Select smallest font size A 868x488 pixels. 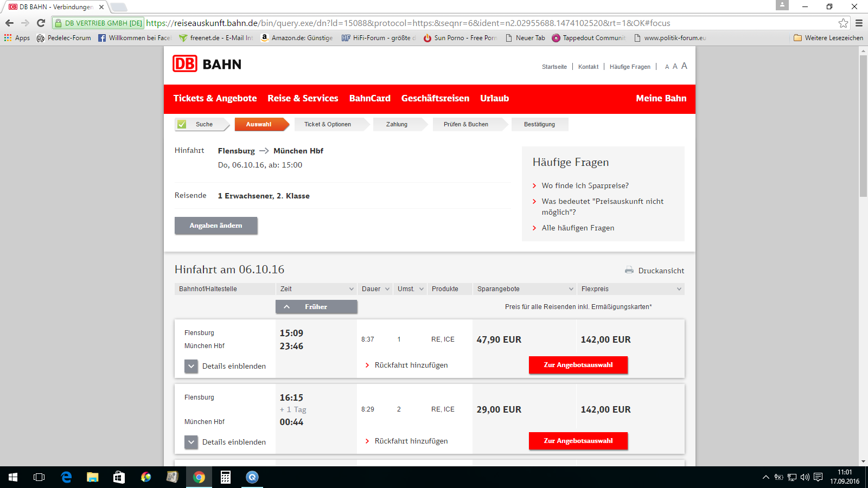coord(667,67)
